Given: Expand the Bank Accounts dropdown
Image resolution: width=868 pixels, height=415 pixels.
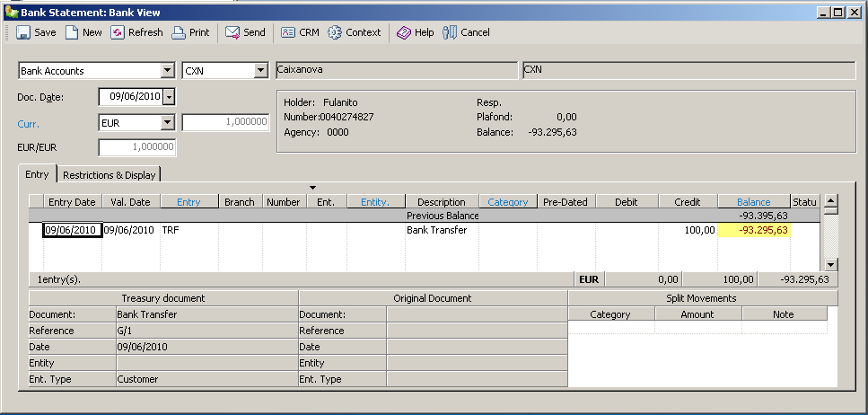Looking at the screenshot, I should pyautogui.click(x=167, y=71).
